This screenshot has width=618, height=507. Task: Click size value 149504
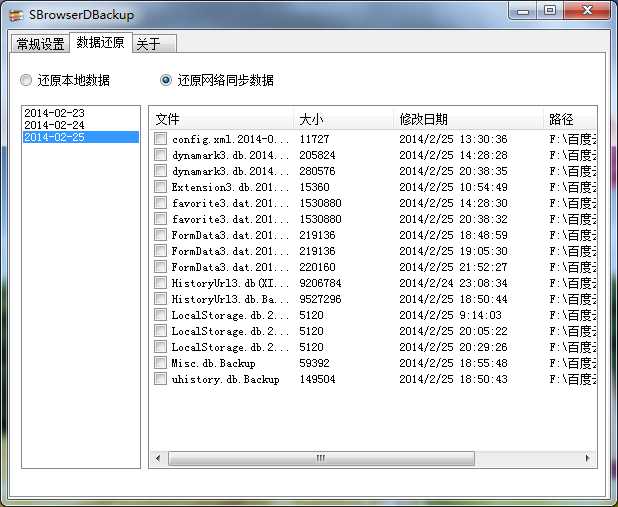[317, 379]
